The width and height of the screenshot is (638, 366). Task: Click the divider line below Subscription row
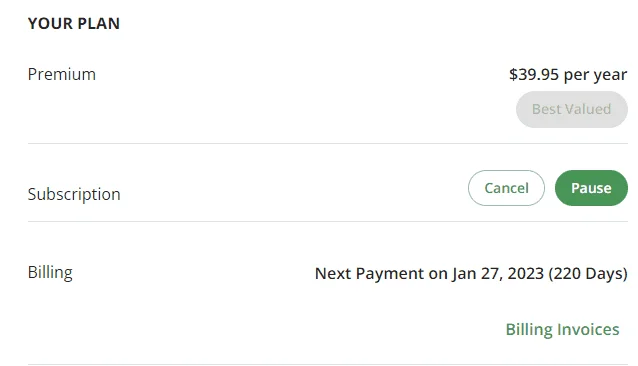328,221
